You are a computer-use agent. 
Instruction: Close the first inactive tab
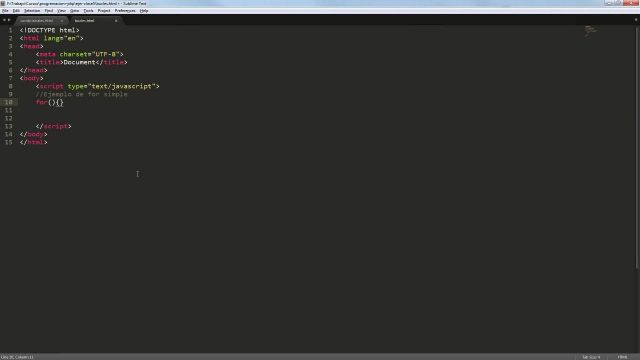point(62,20)
